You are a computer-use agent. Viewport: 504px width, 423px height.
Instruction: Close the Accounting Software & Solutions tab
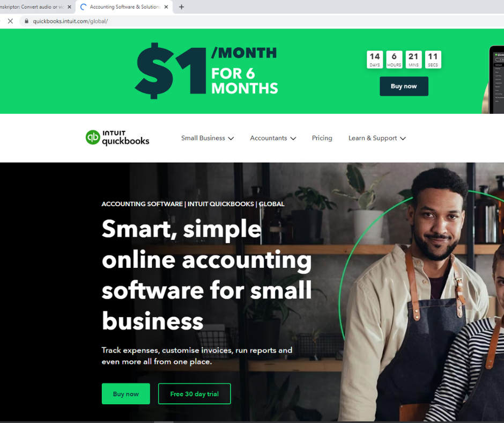166,7
